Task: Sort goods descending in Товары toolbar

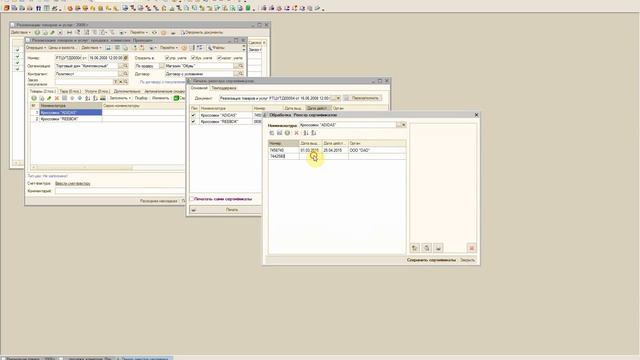Action: tap(95, 98)
